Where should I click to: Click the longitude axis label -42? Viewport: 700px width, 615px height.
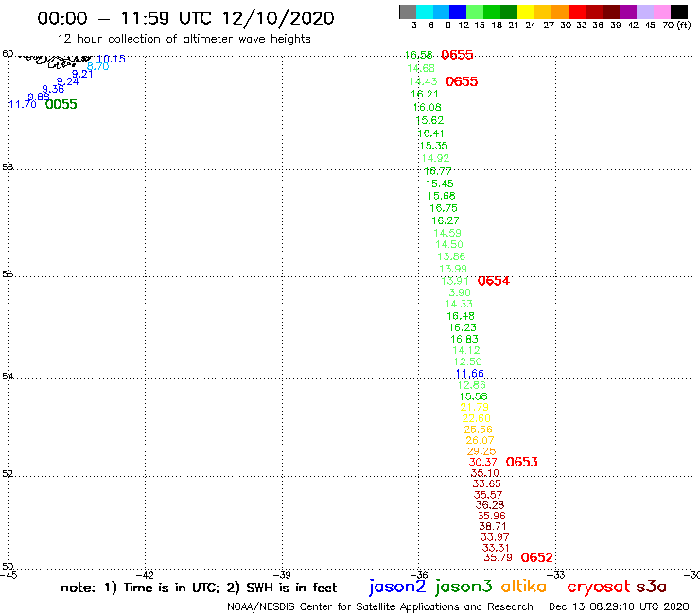(145, 575)
